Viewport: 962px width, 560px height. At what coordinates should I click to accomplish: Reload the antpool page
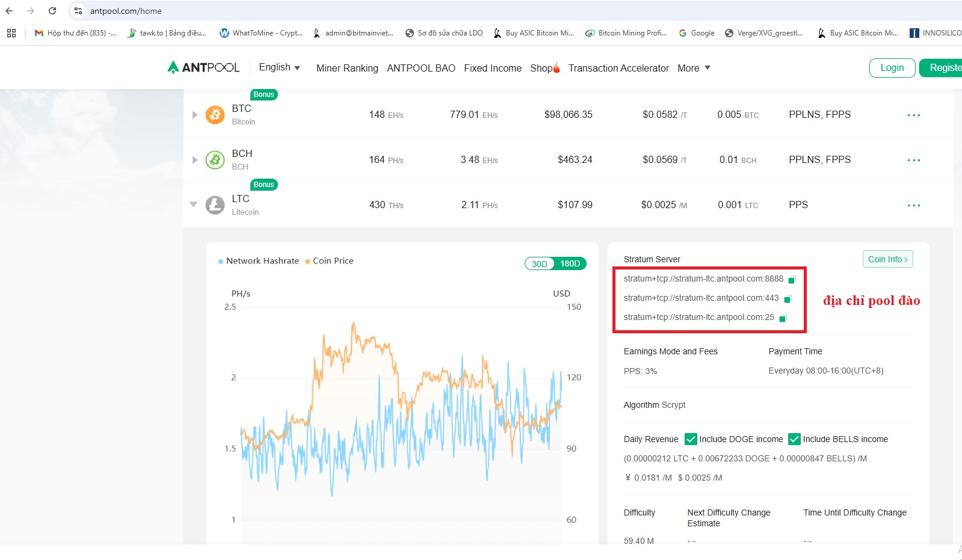click(52, 11)
